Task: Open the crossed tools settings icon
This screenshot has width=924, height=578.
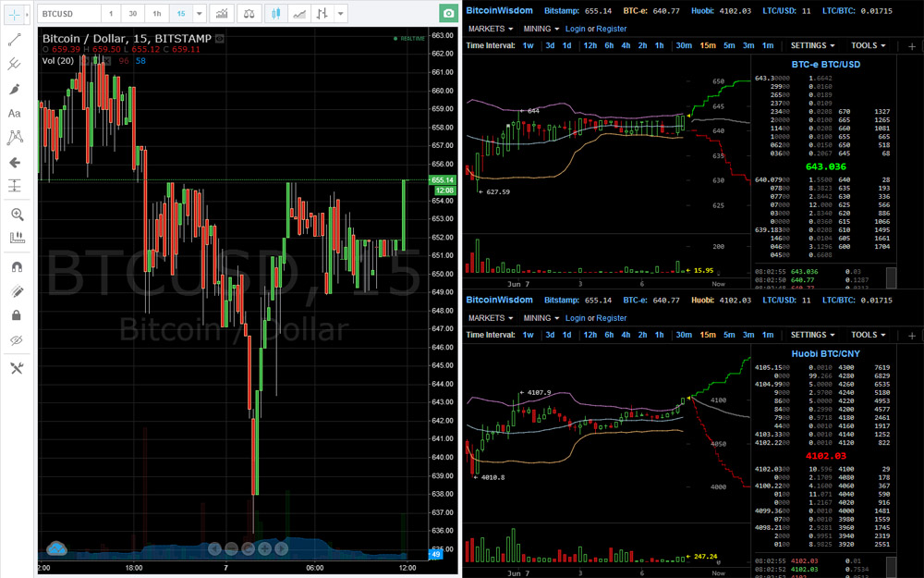Action: click(17, 369)
